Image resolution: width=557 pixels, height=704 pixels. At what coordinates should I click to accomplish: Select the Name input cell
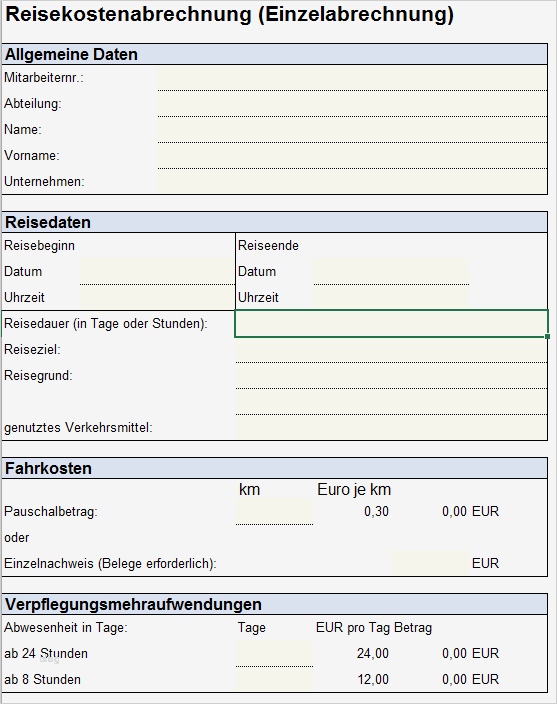coord(352,130)
